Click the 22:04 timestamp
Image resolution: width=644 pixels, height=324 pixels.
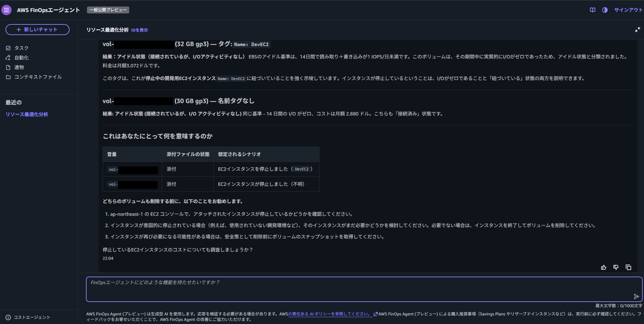[x=108, y=259]
